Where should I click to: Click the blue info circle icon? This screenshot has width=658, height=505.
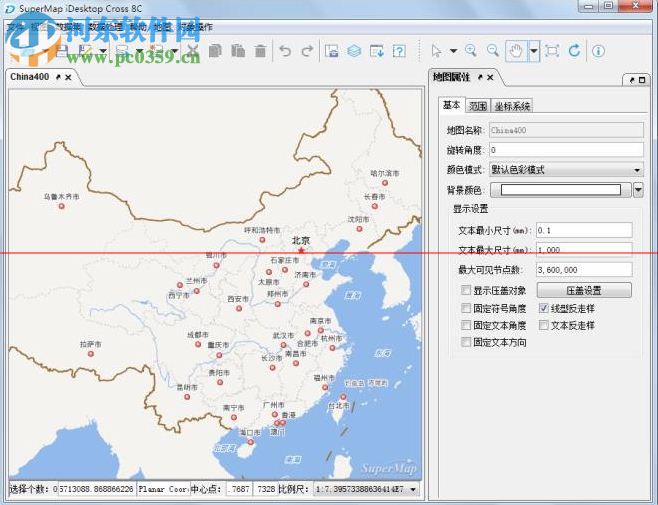click(598, 51)
